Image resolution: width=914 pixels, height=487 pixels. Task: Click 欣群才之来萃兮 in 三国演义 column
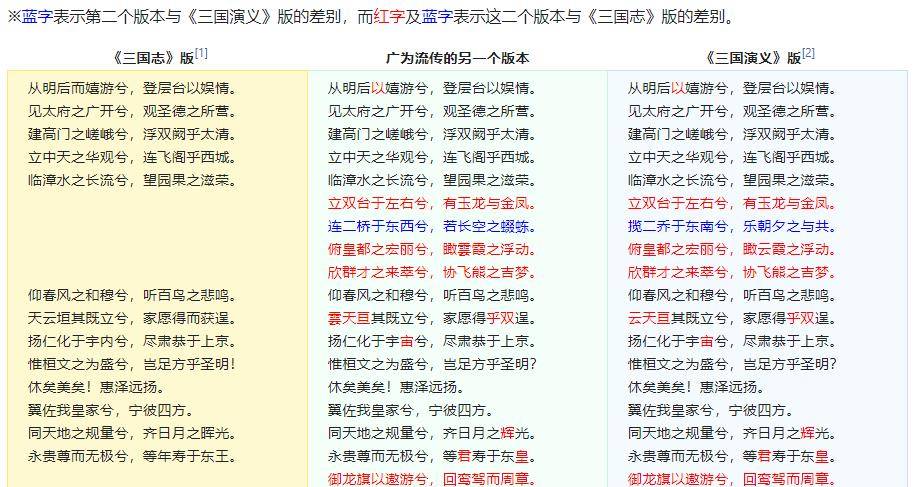click(x=678, y=272)
